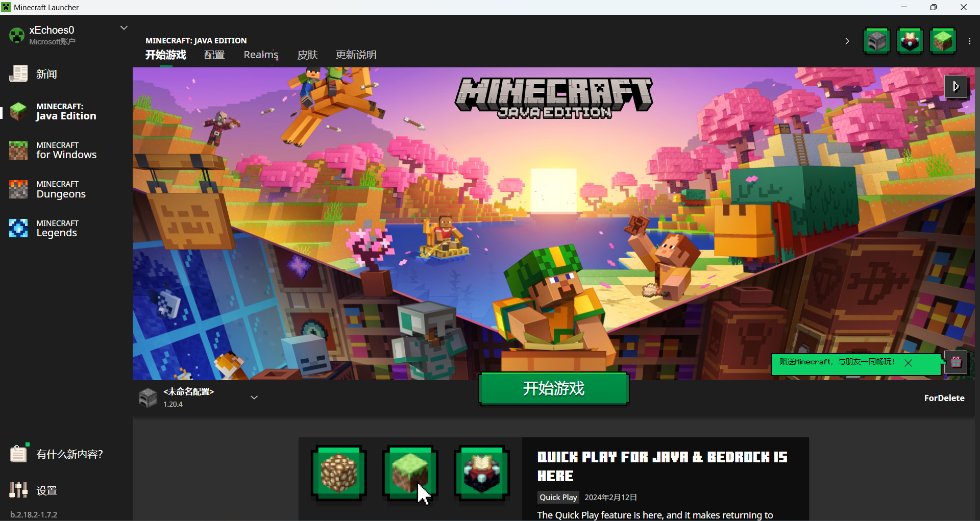Click the gift present icon
This screenshot has height=521, width=980.
click(x=955, y=362)
